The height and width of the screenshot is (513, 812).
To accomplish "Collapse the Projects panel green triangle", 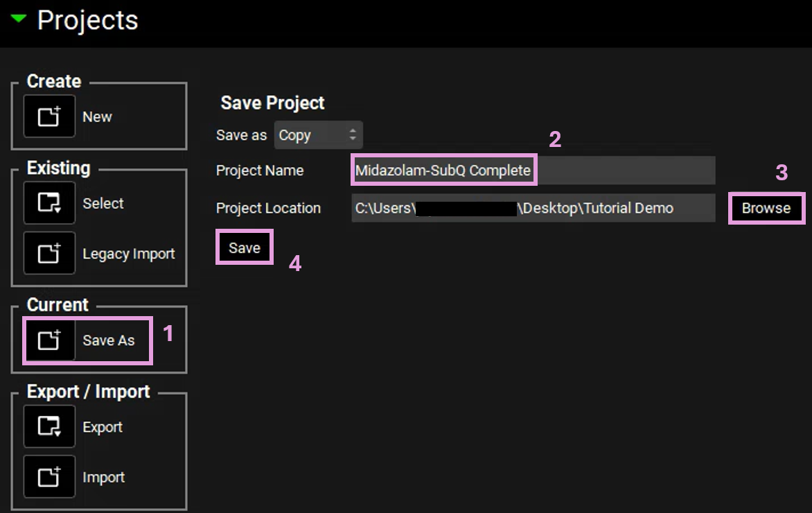I will [19, 19].
